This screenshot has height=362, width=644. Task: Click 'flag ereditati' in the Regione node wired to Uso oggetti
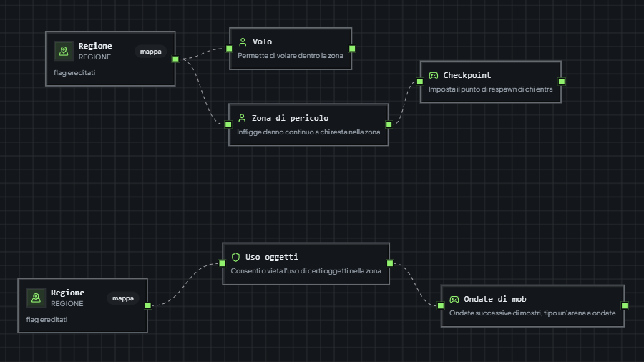pos(47,320)
